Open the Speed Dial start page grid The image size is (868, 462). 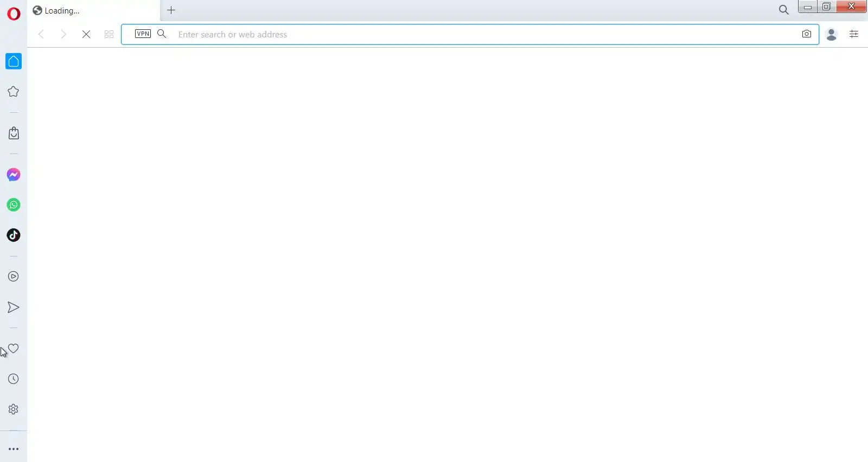tap(109, 34)
